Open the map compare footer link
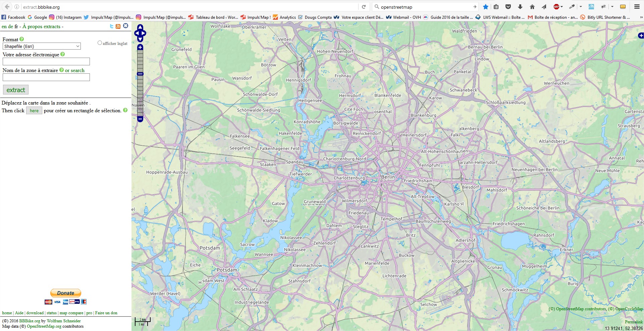 pos(71,313)
